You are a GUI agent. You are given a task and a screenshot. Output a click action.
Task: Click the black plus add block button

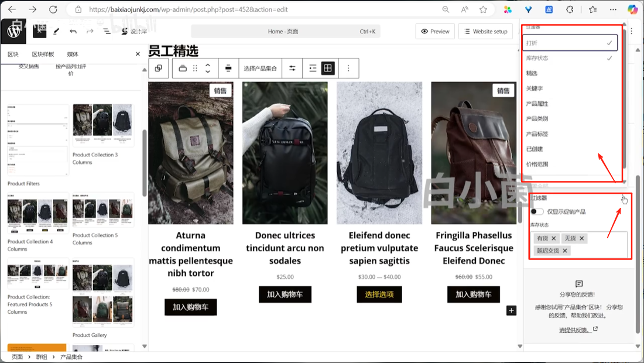pos(511,310)
